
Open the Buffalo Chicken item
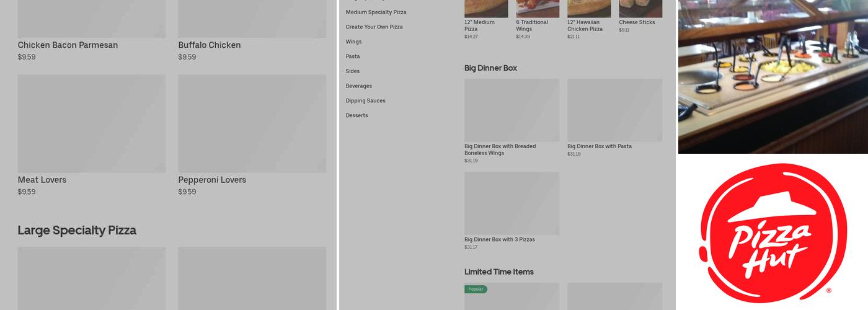(x=210, y=45)
